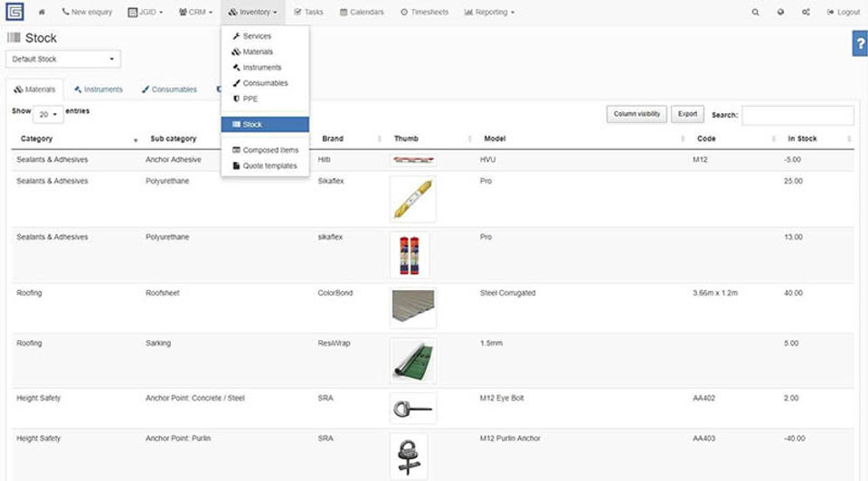This screenshot has height=481, width=868.
Task: Select Composed items in Inventory menu
Action: (265, 150)
